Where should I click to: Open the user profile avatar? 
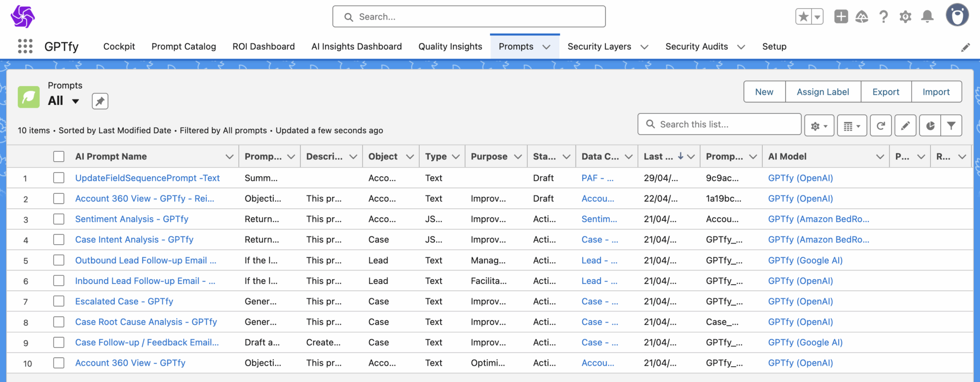957,16
